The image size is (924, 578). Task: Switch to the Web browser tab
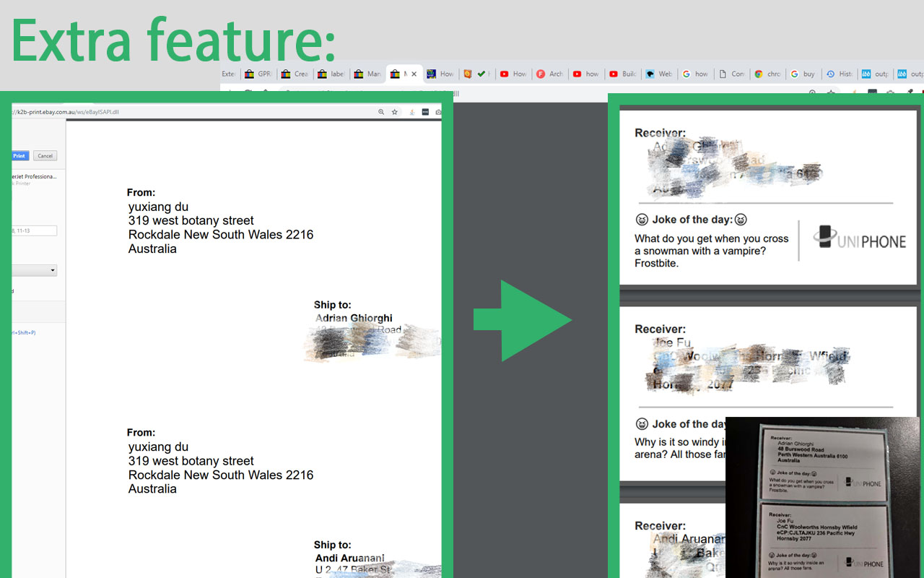click(659, 74)
